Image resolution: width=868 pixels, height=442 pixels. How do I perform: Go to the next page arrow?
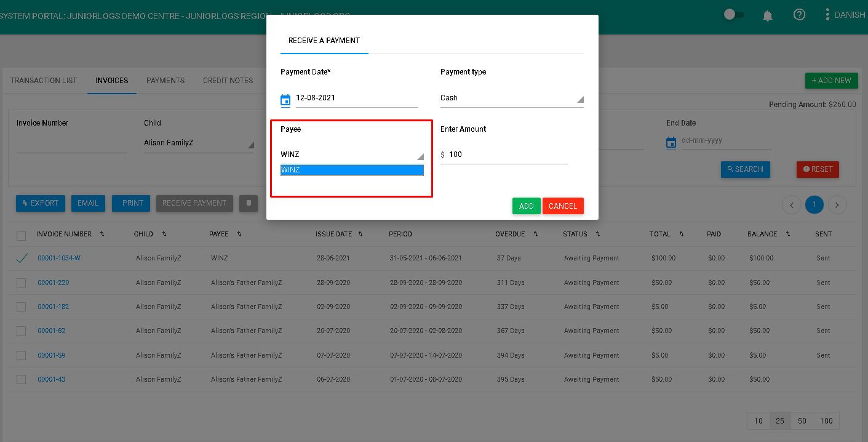coord(837,205)
